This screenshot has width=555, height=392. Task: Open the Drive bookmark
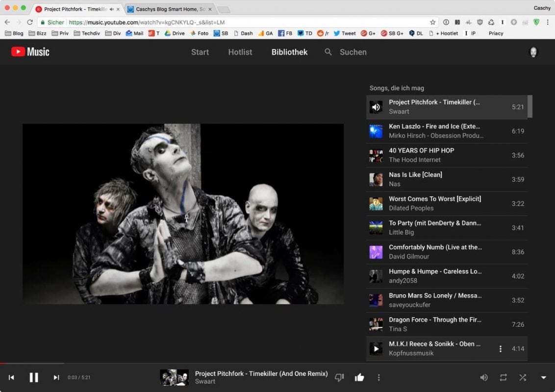coord(175,33)
